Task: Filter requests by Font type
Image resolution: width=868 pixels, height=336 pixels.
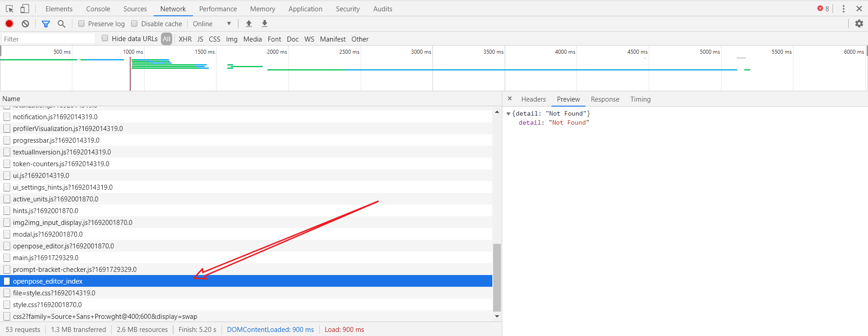Action: point(274,39)
